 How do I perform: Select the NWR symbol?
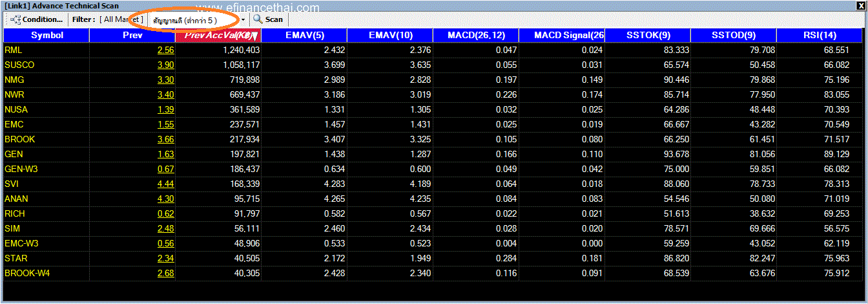15,94
